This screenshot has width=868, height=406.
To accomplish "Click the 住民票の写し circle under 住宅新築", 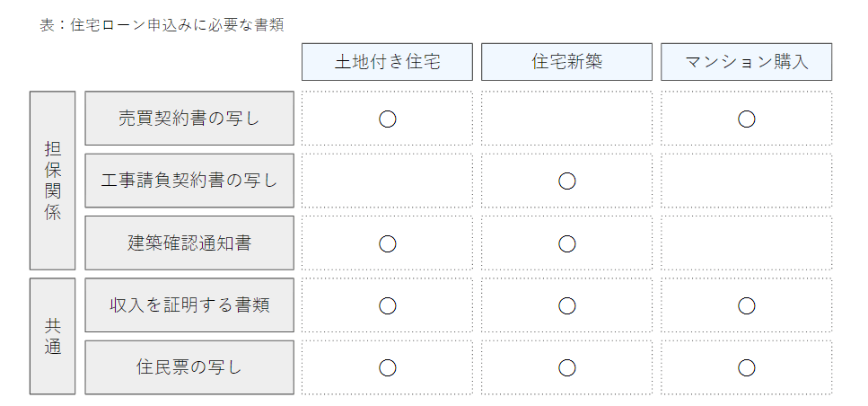I will coord(566,367).
